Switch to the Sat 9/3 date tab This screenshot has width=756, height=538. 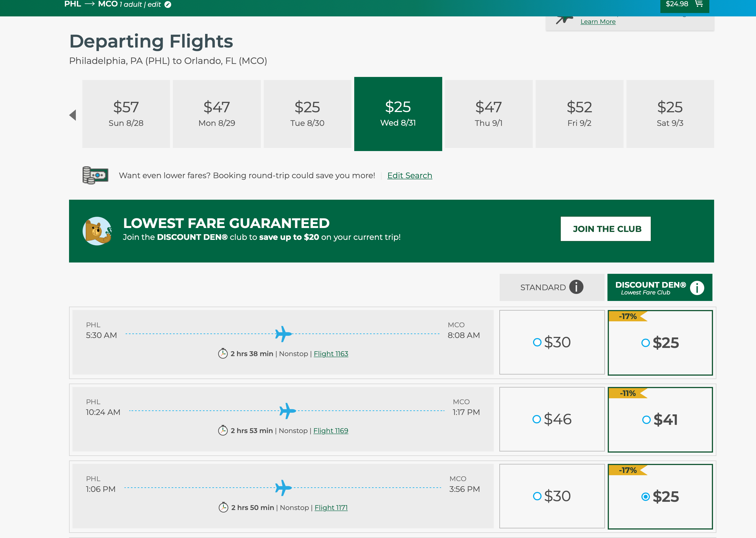tap(669, 114)
